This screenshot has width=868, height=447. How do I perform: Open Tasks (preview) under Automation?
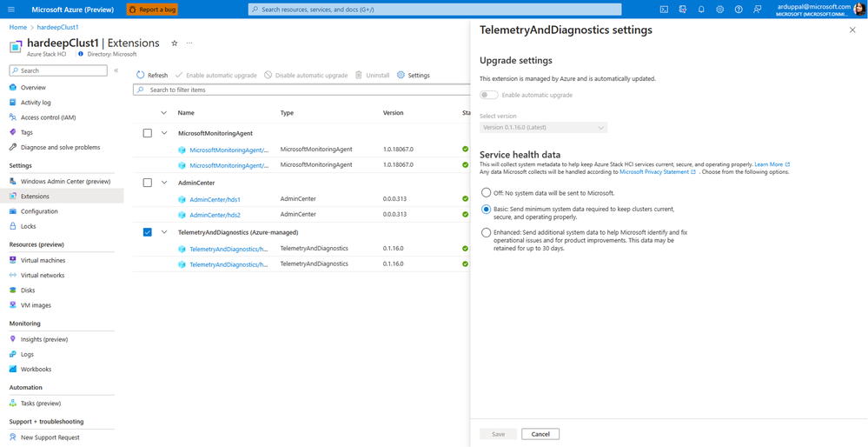click(41, 404)
